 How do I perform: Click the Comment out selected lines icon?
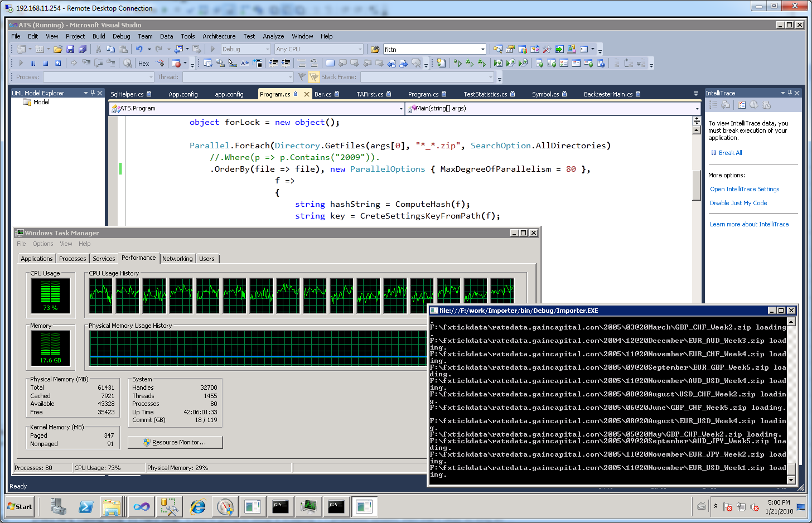[x=301, y=63]
